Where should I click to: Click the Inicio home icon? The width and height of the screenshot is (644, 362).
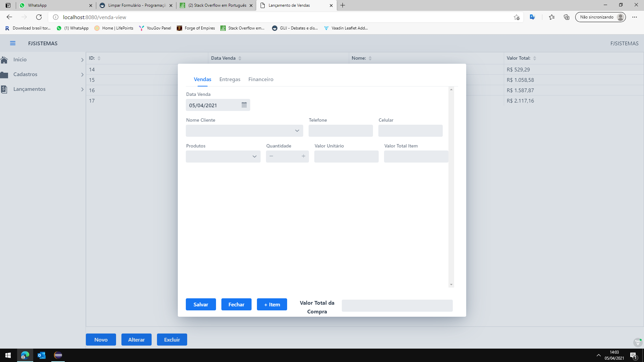click(4, 60)
